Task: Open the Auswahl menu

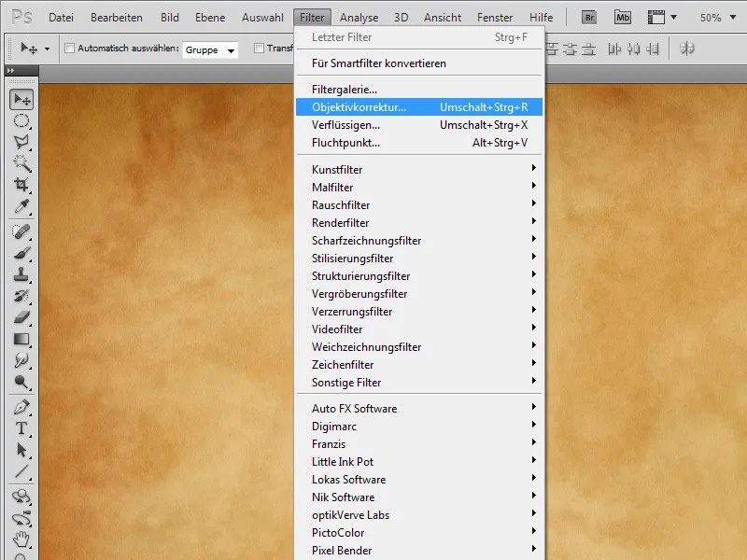Action: (262, 18)
